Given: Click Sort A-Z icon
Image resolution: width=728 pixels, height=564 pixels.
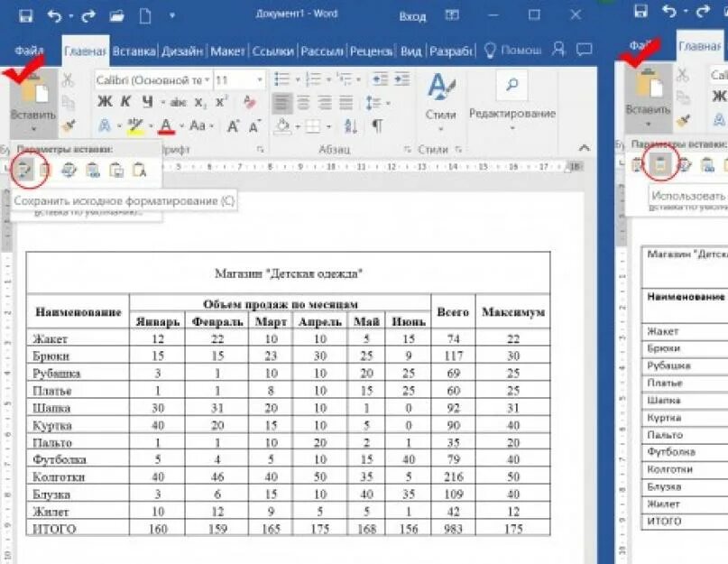Looking at the screenshot, I should (x=351, y=126).
